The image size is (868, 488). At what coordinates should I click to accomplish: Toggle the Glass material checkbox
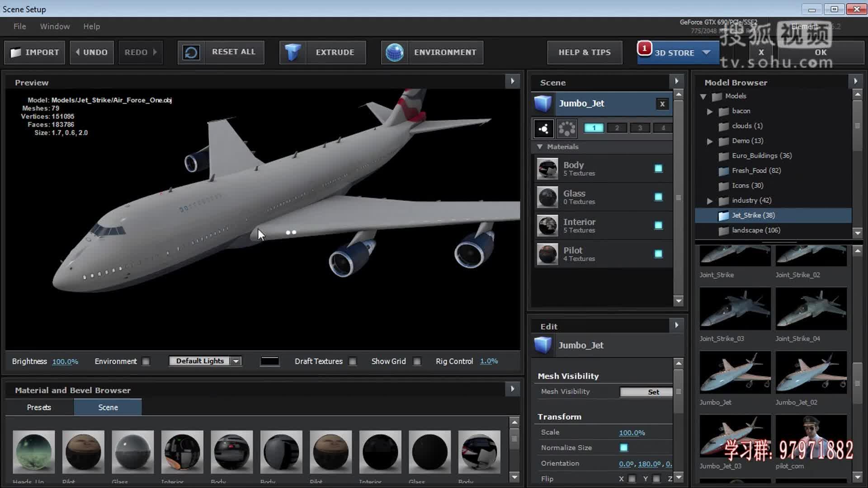tap(658, 197)
